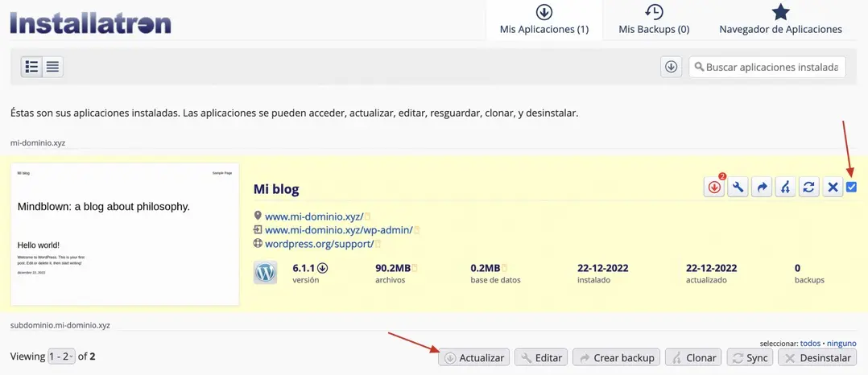The image size is (868, 375).
Task: Click the copy icon next to www.mi-dominio.xyz/
Action: [x=367, y=216]
